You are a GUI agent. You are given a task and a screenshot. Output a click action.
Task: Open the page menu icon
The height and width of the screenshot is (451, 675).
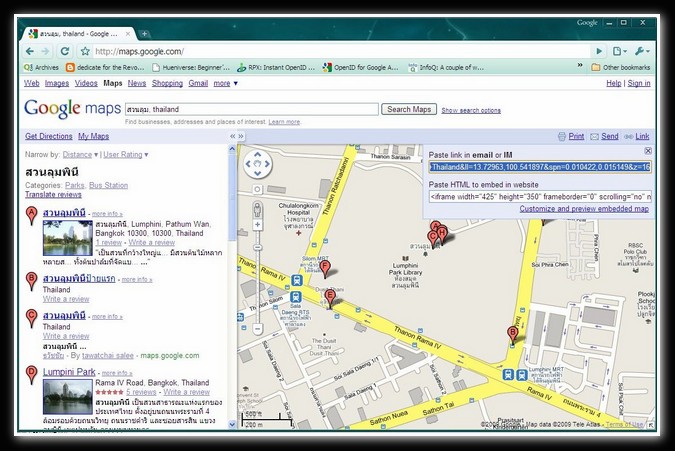pyautogui.click(x=619, y=51)
